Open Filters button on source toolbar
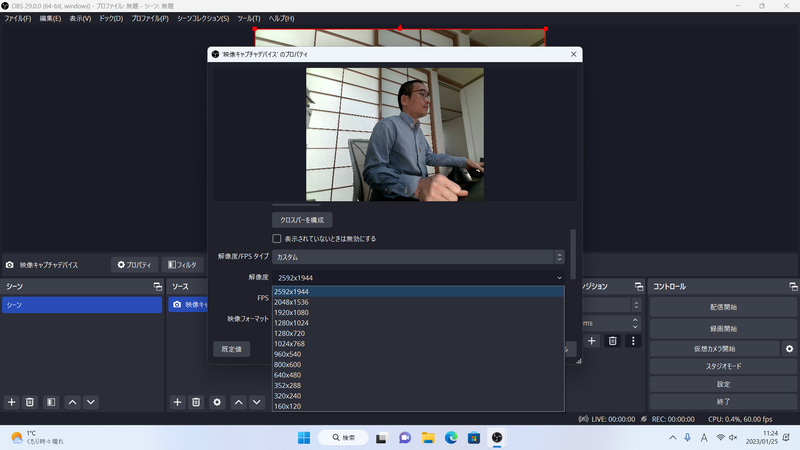The width and height of the screenshot is (800, 450). pos(182,265)
